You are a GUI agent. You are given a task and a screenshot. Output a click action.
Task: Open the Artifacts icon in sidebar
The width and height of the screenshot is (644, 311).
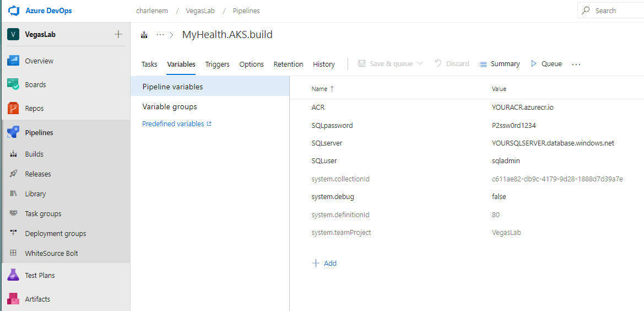pyautogui.click(x=13, y=299)
